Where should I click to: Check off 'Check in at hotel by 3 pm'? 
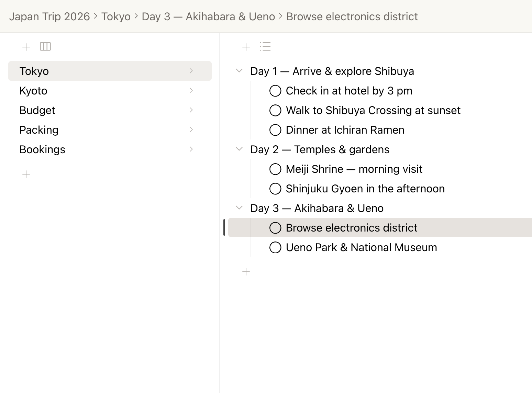pyautogui.click(x=275, y=91)
